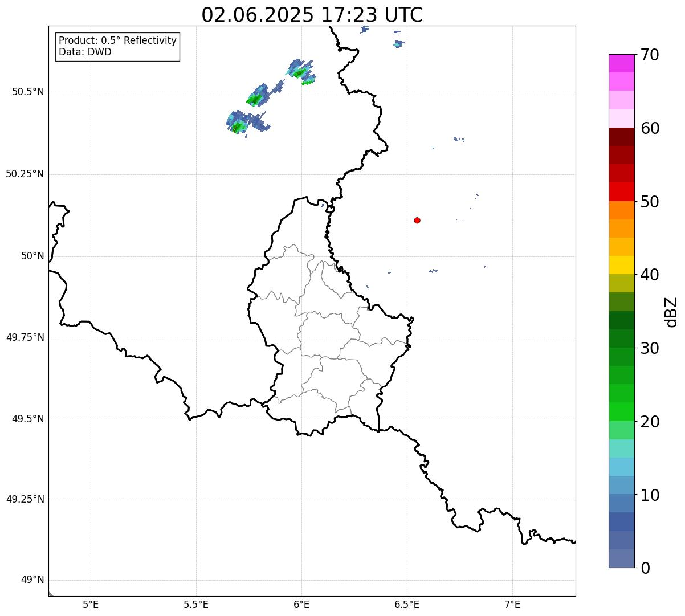
Task: Click the bright green colorbar segment above 20
Action: 621,411
